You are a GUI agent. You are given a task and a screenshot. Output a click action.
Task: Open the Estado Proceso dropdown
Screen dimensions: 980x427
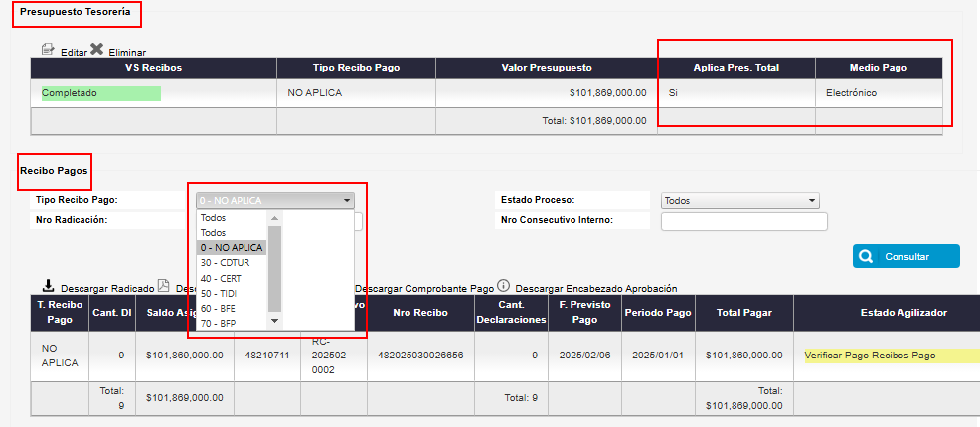pyautogui.click(x=739, y=200)
